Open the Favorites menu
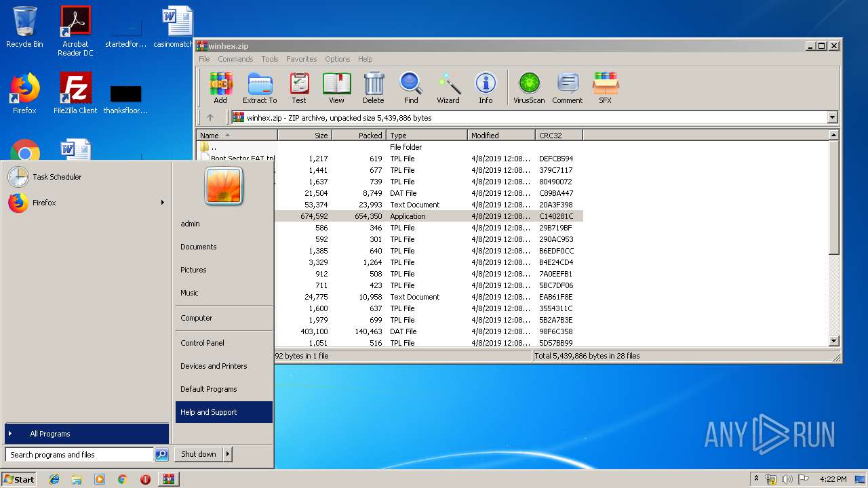868x488 pixels. click(301, 59)
